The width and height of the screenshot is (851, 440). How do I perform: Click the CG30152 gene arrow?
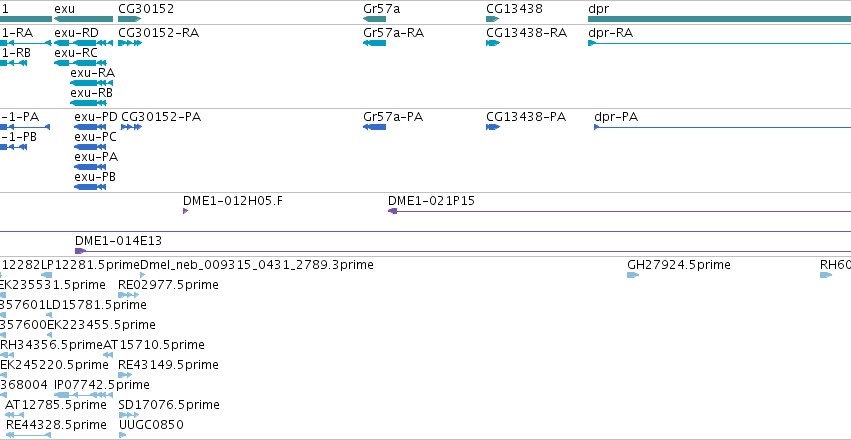(130, 19)
